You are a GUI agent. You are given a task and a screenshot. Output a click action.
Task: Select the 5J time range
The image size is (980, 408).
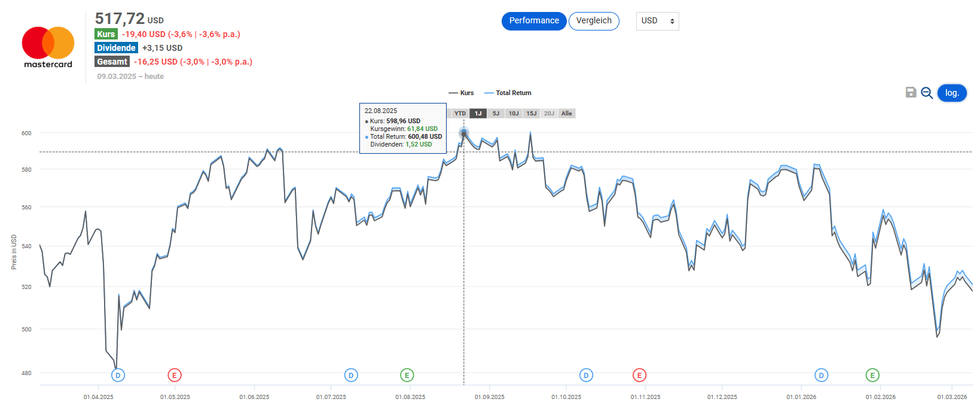[x=496, y=113]
